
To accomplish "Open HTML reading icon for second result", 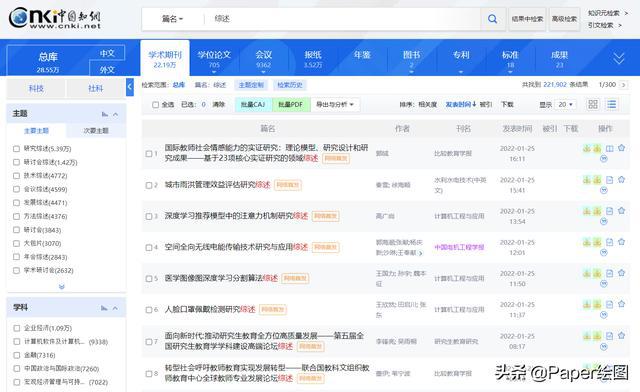I will pyautogui.click(x=609, y=180).
